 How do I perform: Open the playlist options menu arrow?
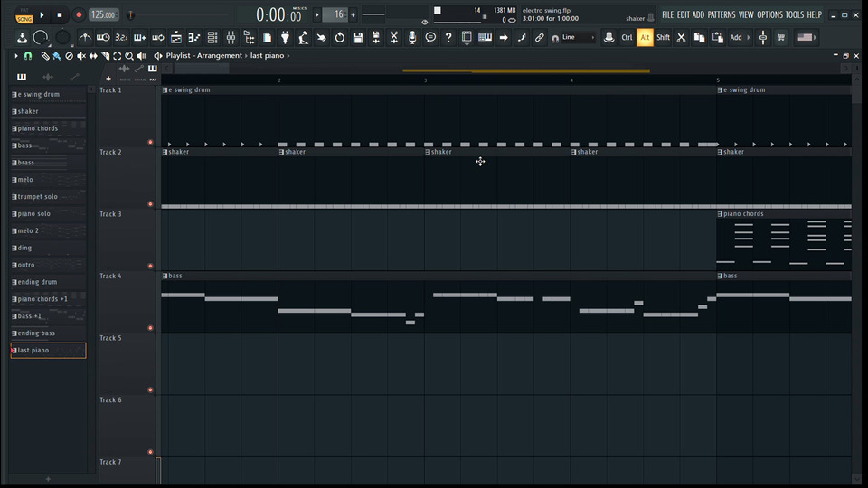pos(16,56)
